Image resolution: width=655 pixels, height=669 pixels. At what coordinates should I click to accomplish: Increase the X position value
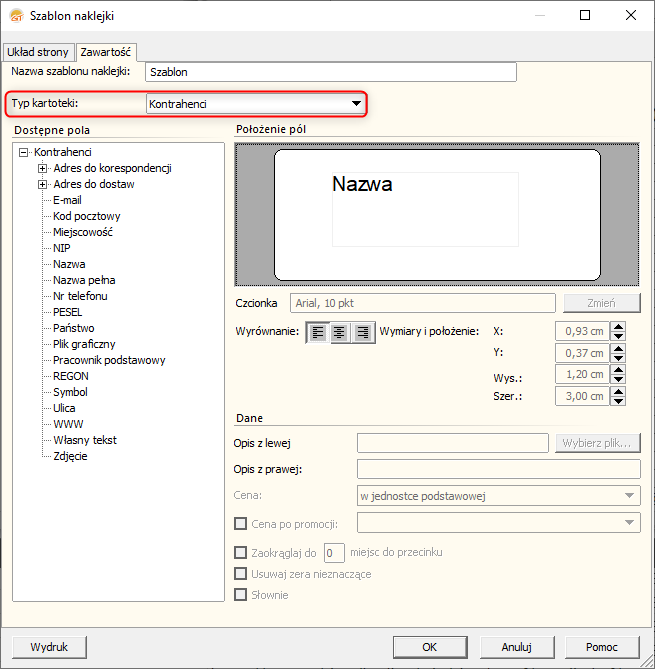pos(618,327)
